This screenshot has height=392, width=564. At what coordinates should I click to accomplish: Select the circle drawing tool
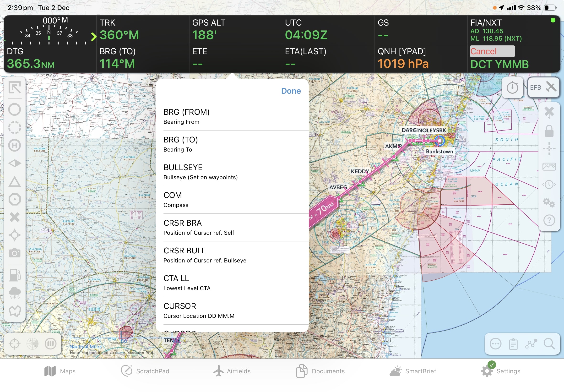coord(15,109)
